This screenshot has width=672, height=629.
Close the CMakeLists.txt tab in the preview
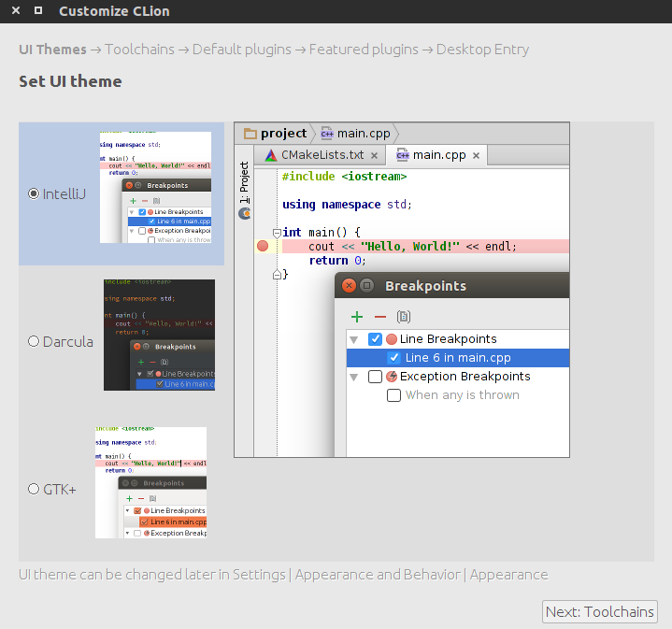[x=374, y=155]
